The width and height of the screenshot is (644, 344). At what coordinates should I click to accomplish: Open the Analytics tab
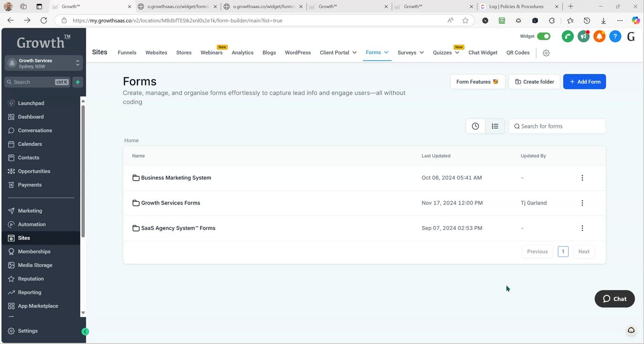click(x=243, y=53)
